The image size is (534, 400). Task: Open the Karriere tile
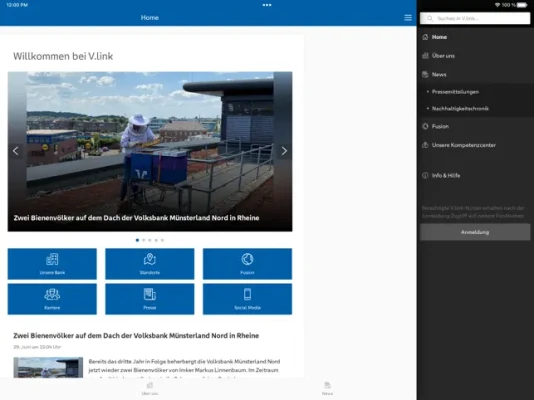tap(52, 299)
